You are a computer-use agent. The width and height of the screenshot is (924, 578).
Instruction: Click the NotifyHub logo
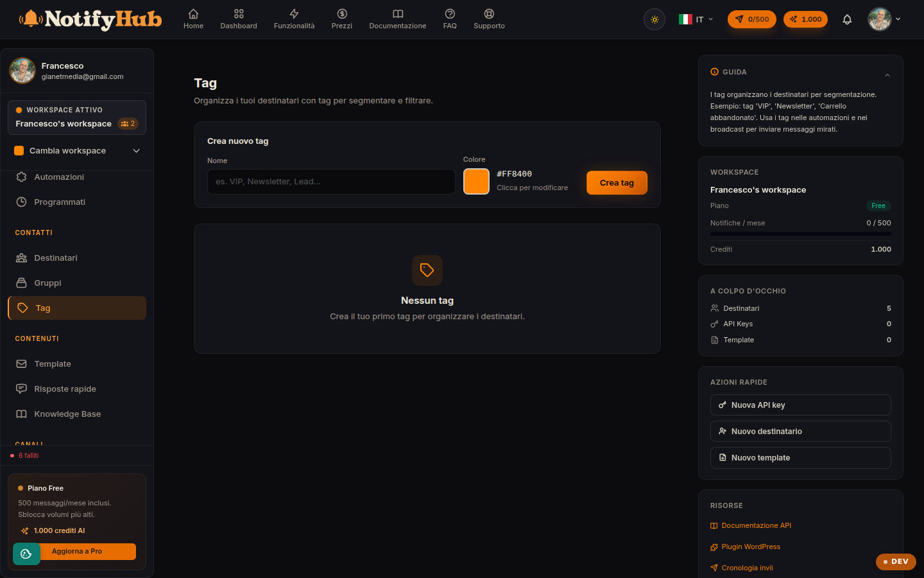[90, 19]
